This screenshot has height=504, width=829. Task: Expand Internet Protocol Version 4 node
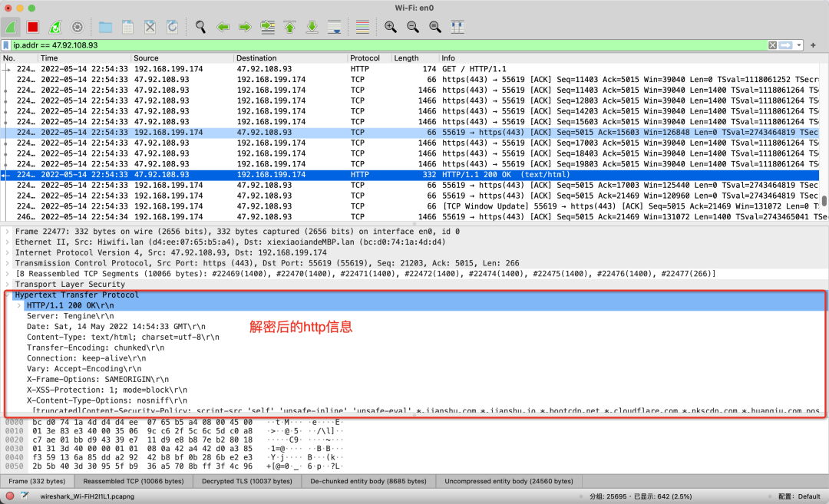click(x=8, y=252)
